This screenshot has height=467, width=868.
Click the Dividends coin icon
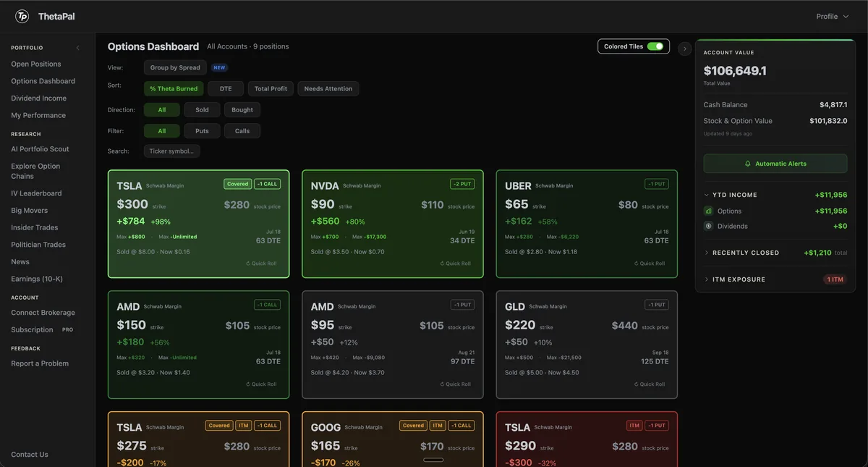point(708,226)
